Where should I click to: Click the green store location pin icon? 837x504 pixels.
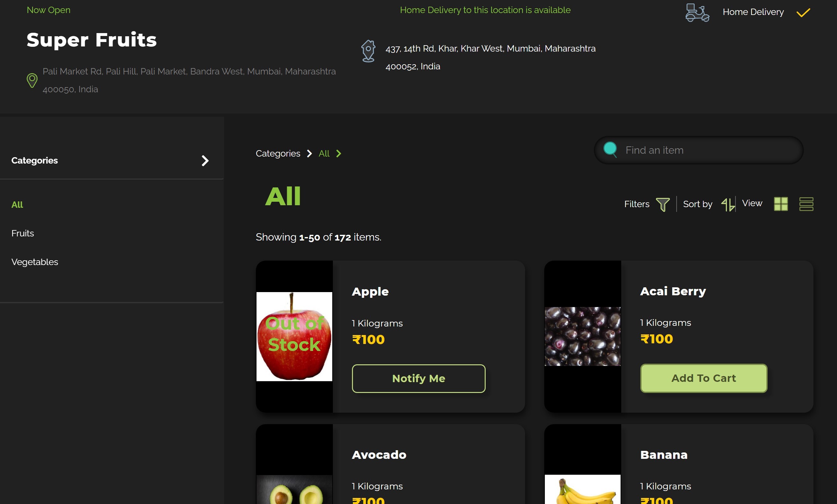coord(32,80)
